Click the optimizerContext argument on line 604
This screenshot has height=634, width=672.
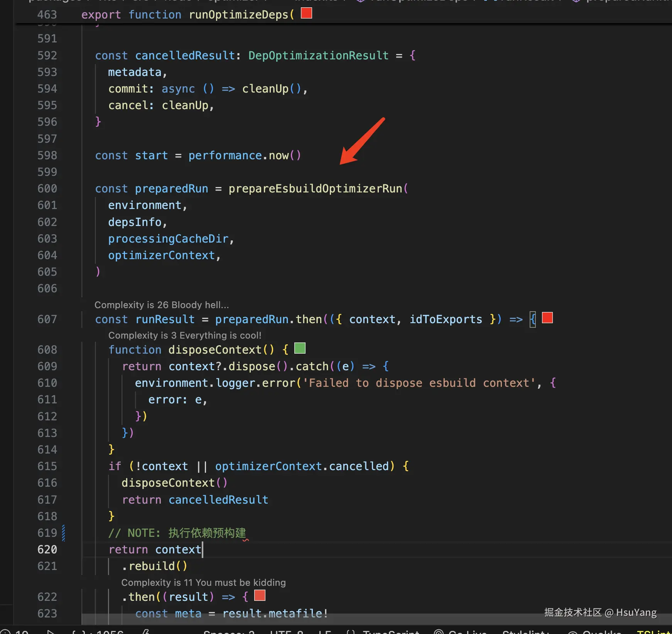[x=161, y=255]
